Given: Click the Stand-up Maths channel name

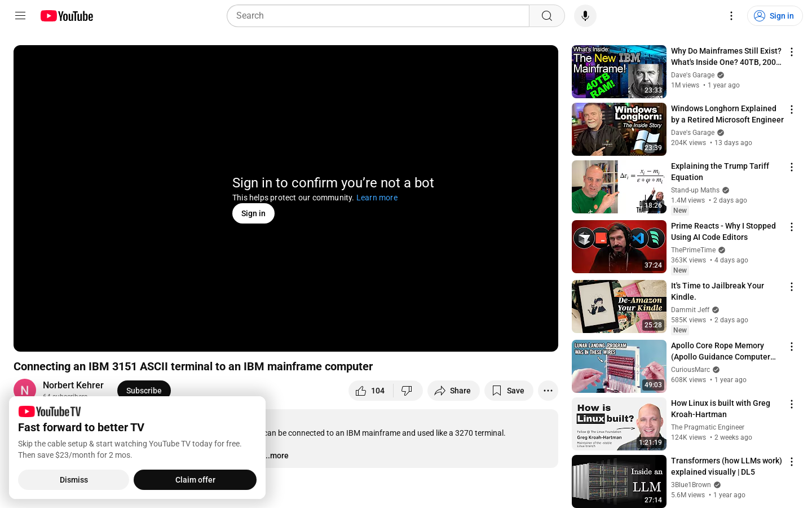Looking at the screenshot, I should [695, 190].
